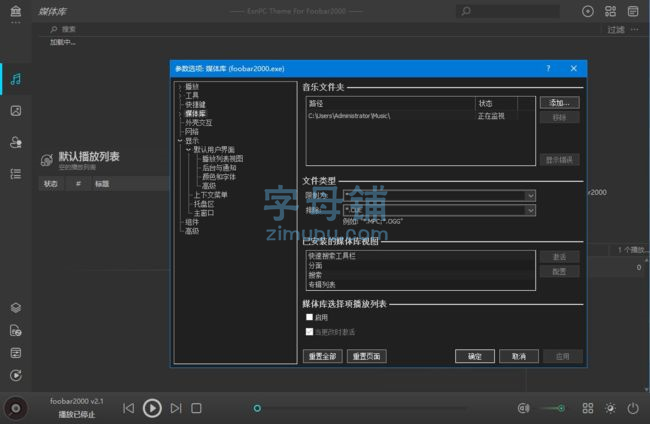Select 播放列表视图 in the preferences tree

pyautogui.click(x=223, y=159)
